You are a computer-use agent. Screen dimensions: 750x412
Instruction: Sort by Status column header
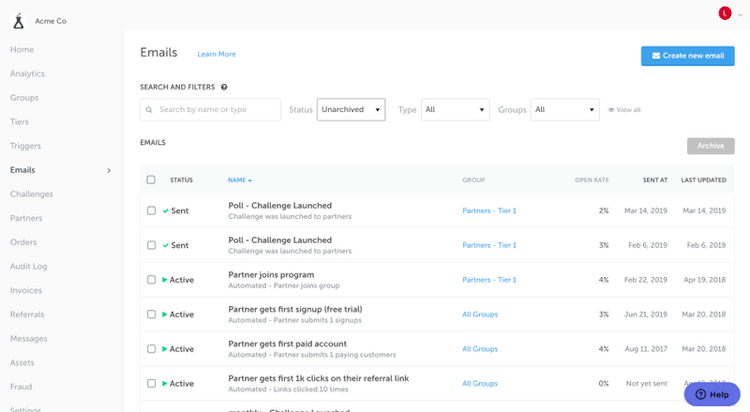tap(181, 180)
